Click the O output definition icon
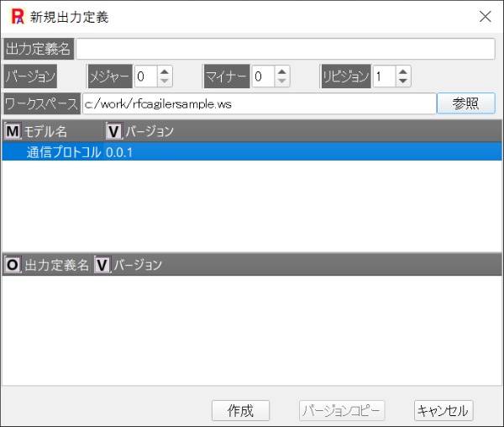Screen dimensions: 504x427 [x=13, y=265]
